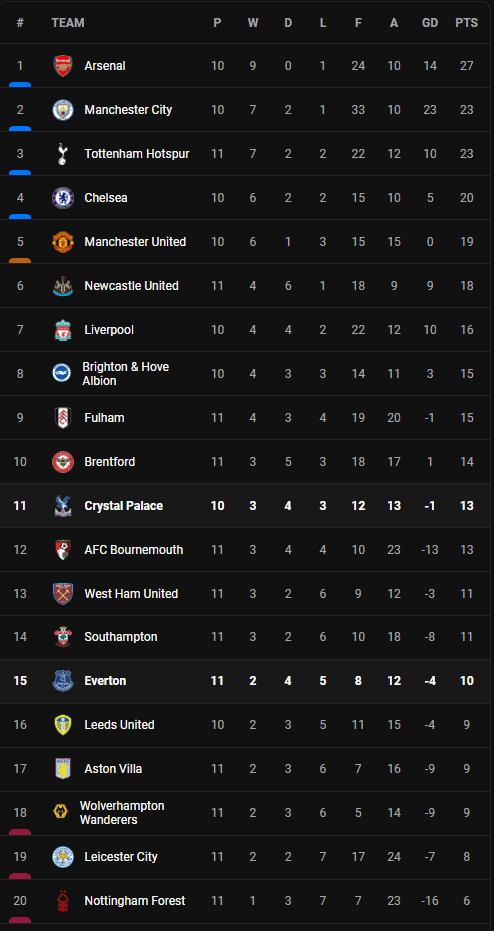Click the Arsenal club crest

(x=63, y=66)
